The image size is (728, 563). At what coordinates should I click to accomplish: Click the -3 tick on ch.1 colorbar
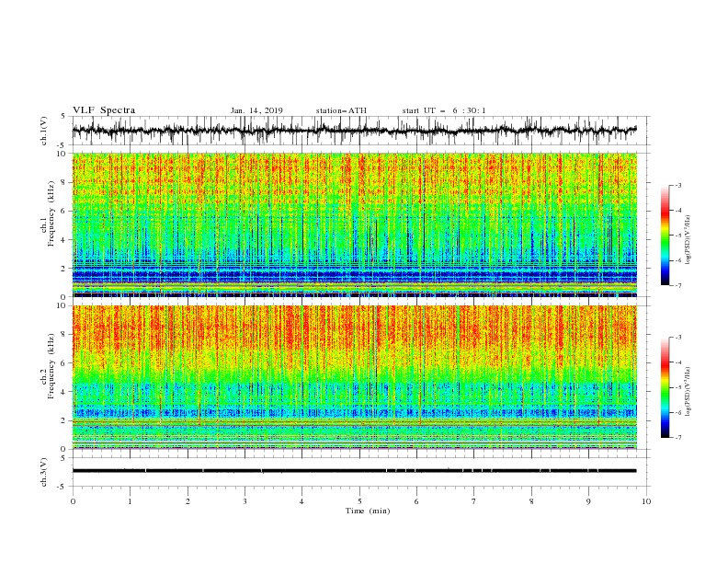point(677,185)
